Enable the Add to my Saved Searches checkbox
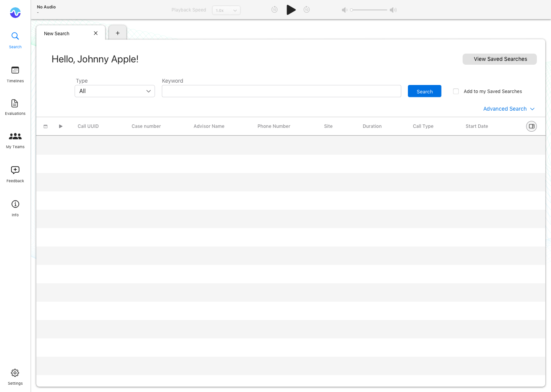This screenshot has height=392, width=551. pyautogui.click(x=456, y=91)
